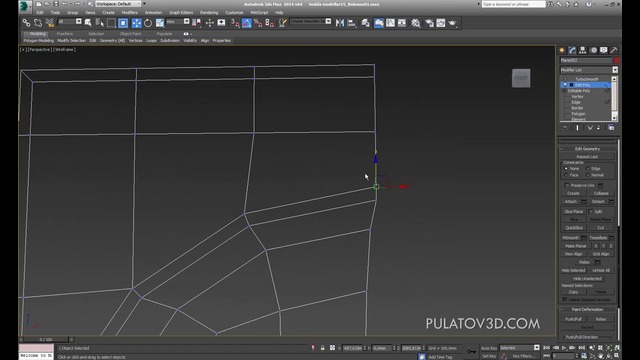Screen dimensions: 640x360
Task: Open the Workspace: Default dropdown
Action: (118, 4)
